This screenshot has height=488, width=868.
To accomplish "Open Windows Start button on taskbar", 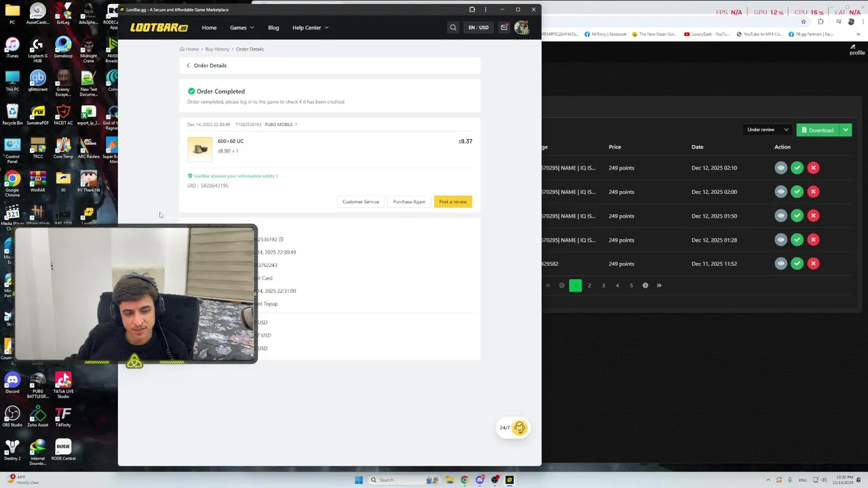I will click(x=359, y=480).
